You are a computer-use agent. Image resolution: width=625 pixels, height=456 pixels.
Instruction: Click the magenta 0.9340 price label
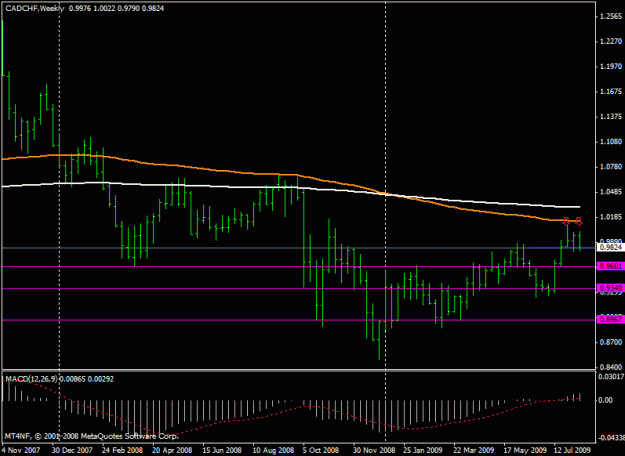click(x=610, y=288)
